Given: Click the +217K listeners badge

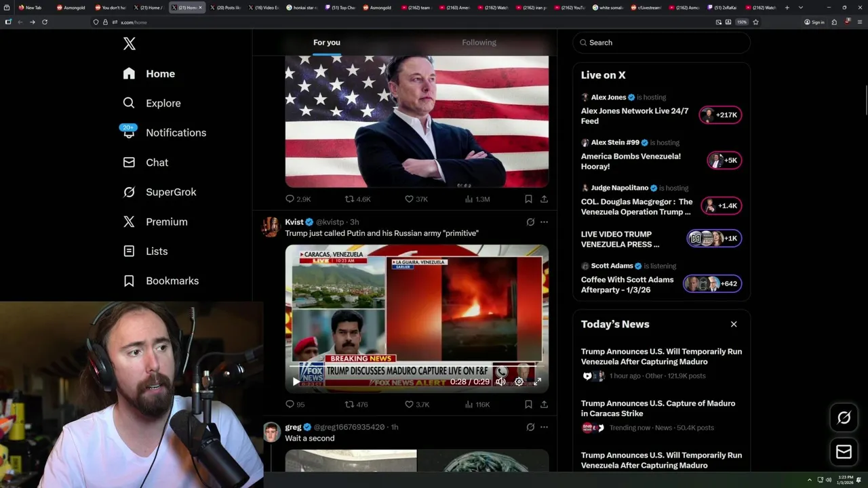Looking at the screenshot, I should [x=720, y=115].
